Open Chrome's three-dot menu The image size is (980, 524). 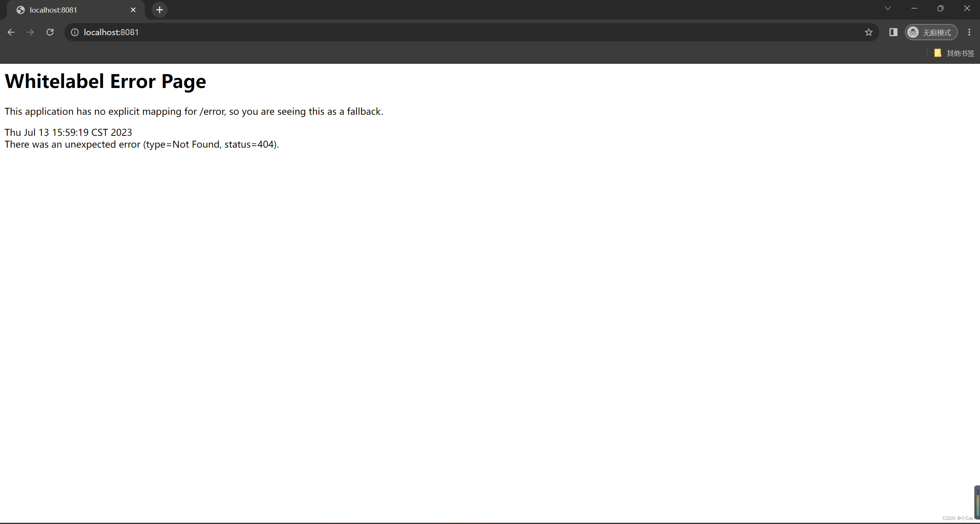point(969,32)
